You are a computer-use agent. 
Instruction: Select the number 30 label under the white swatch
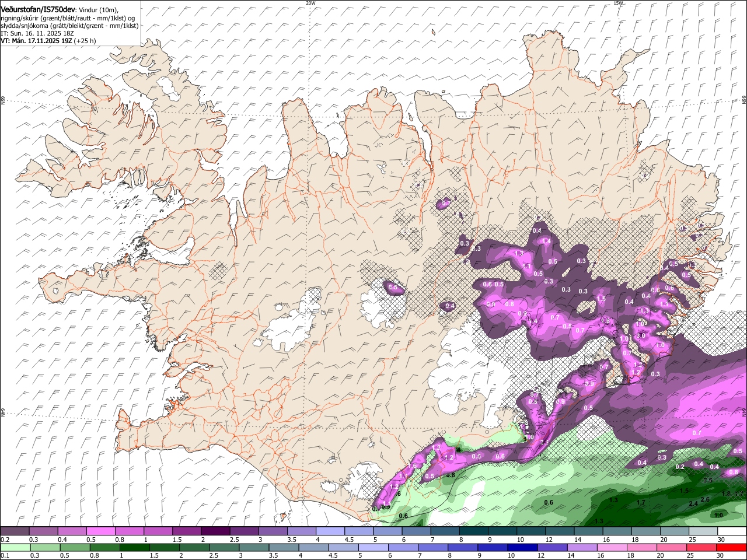[721, 540]
